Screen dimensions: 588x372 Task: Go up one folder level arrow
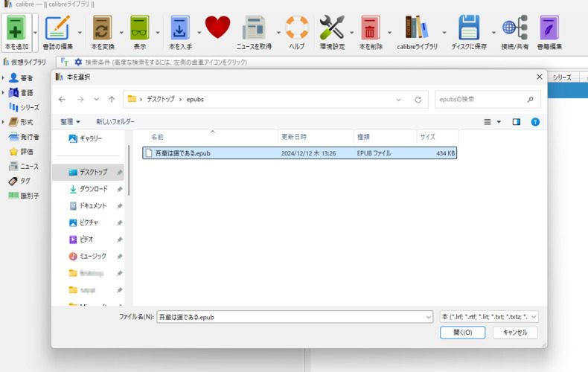click(112, 100)
